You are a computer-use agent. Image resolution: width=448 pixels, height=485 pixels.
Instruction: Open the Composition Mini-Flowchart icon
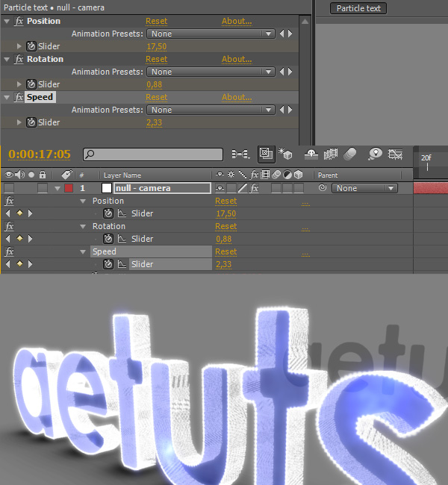(240, 154)
